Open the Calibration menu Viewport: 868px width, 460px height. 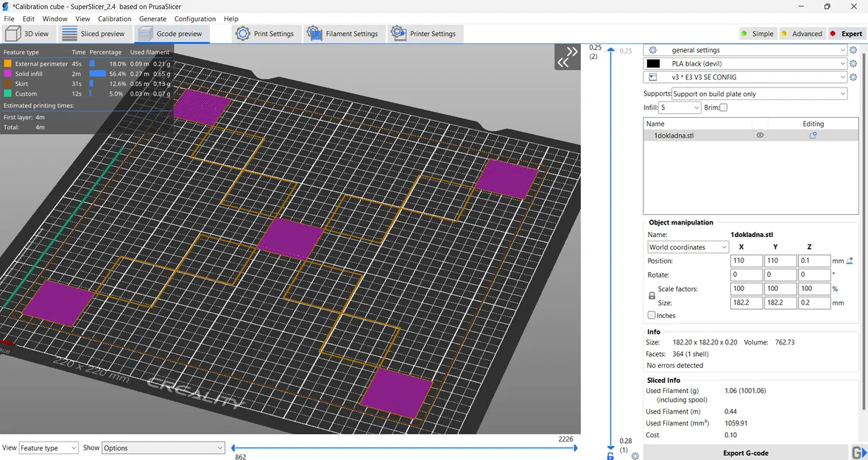[114, 19]
